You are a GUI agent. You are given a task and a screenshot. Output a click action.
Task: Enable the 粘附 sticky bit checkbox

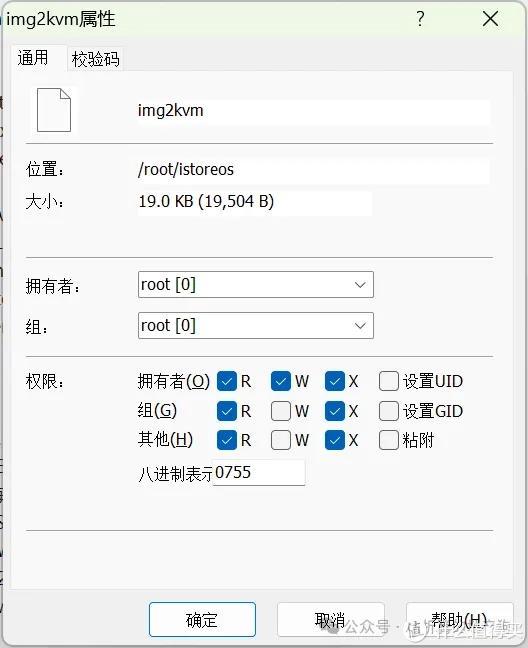click(389, 440)
